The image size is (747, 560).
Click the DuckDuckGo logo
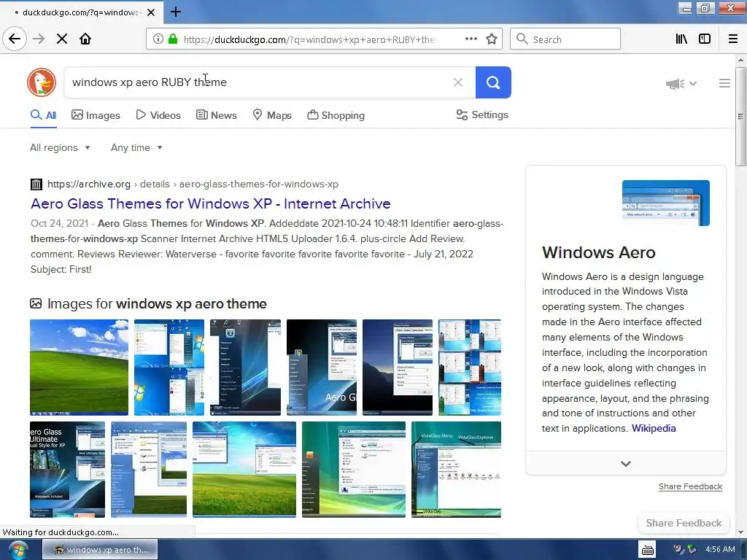point(42,82)
